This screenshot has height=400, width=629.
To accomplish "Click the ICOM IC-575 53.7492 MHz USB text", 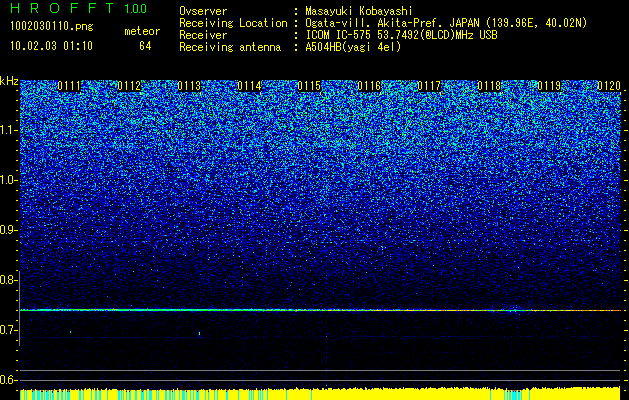I will click(x=401, y=35).
